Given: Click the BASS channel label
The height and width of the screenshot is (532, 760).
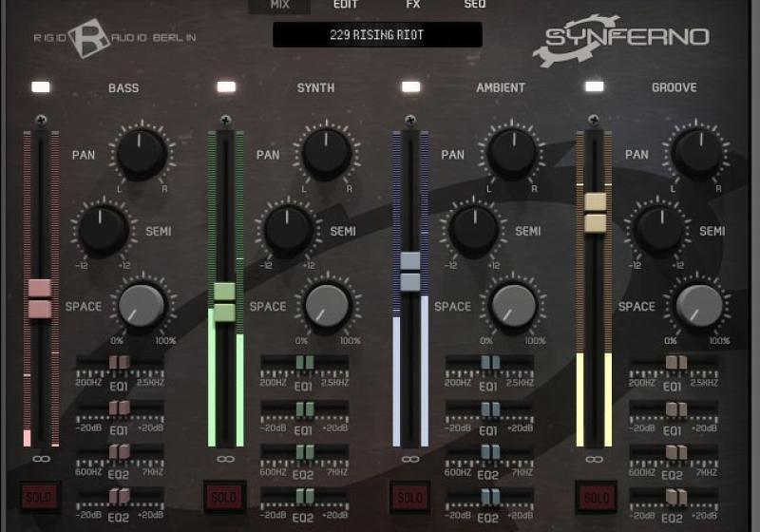Looking at the screenshot, I should 123,87.
